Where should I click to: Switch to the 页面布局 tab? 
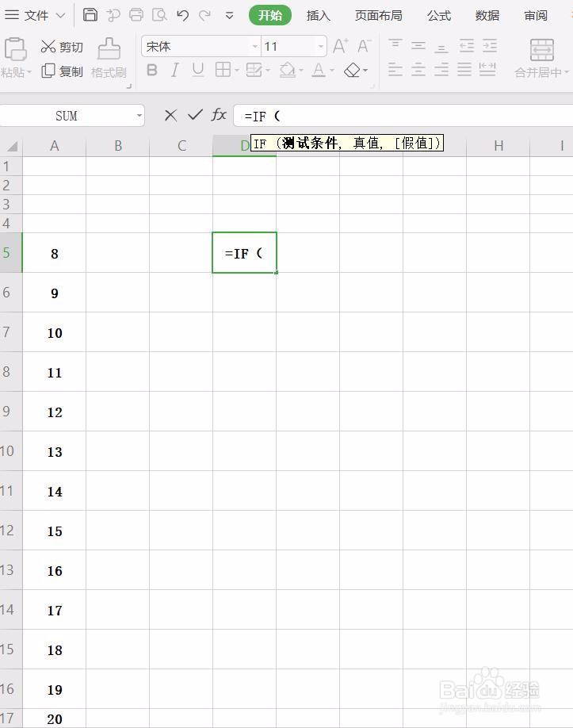click(x=379, y=16)
